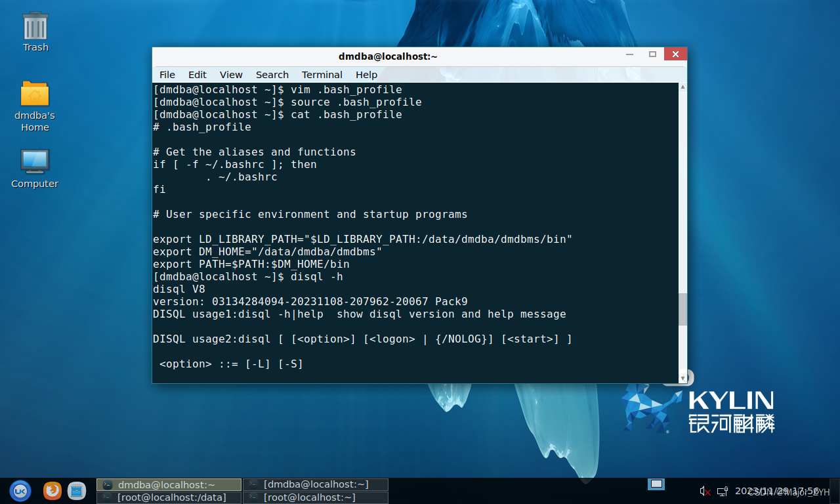Screen dimensions: 840x504
Task: Open the Edit menu
Action: [x=197, y=75]
